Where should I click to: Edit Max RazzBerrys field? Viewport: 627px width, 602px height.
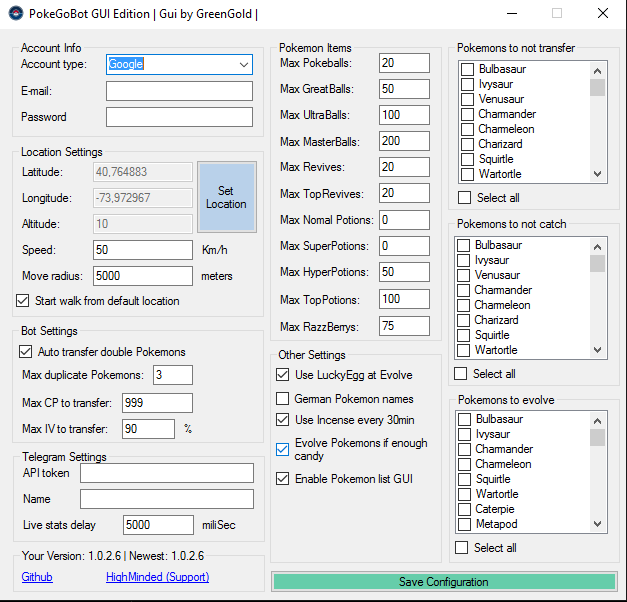404,326
